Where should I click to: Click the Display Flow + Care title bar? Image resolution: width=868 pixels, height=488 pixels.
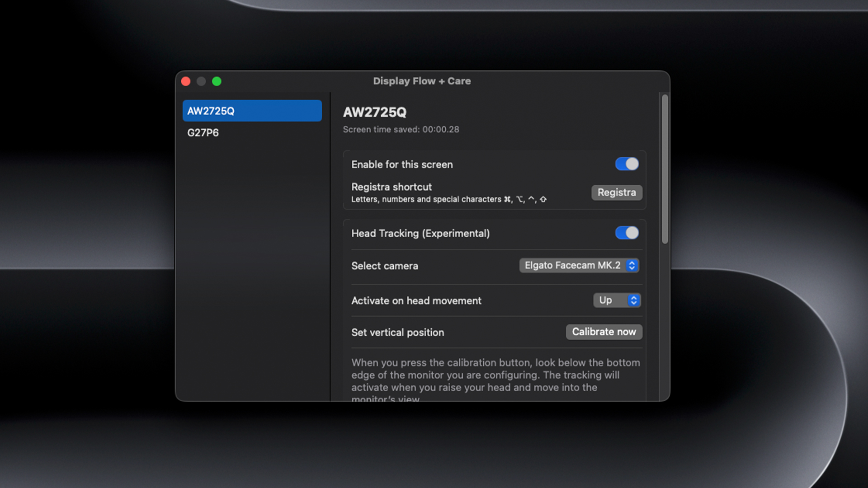click(x=422, y=81)
